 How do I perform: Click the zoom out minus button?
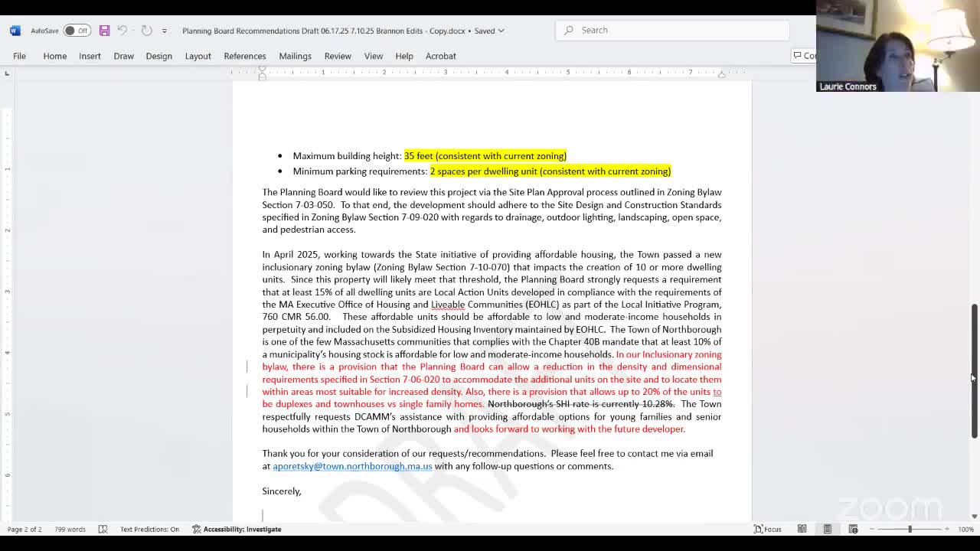click(872, 529)
